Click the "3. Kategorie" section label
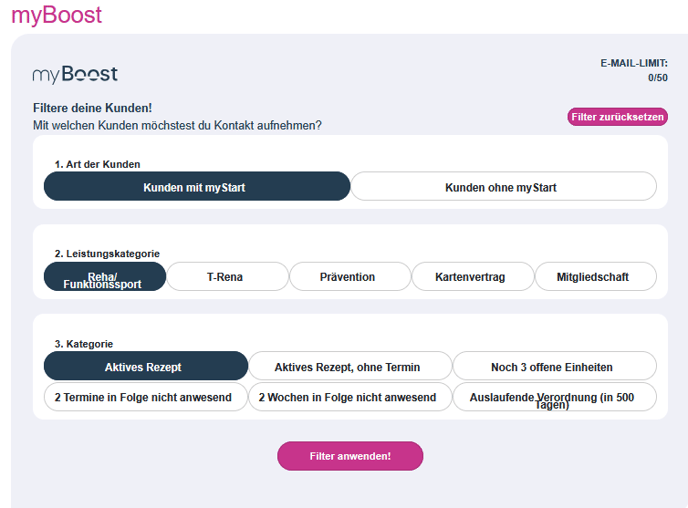The width and height of the screenshot is (688, 508). 84,344
